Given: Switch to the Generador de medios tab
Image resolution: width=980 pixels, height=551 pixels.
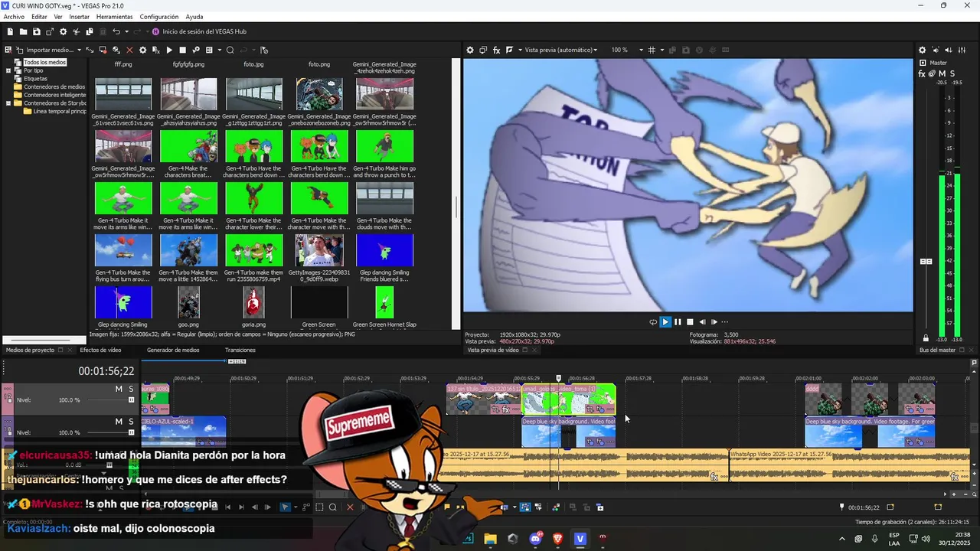Looking at the screenshot, I should 173,350.
